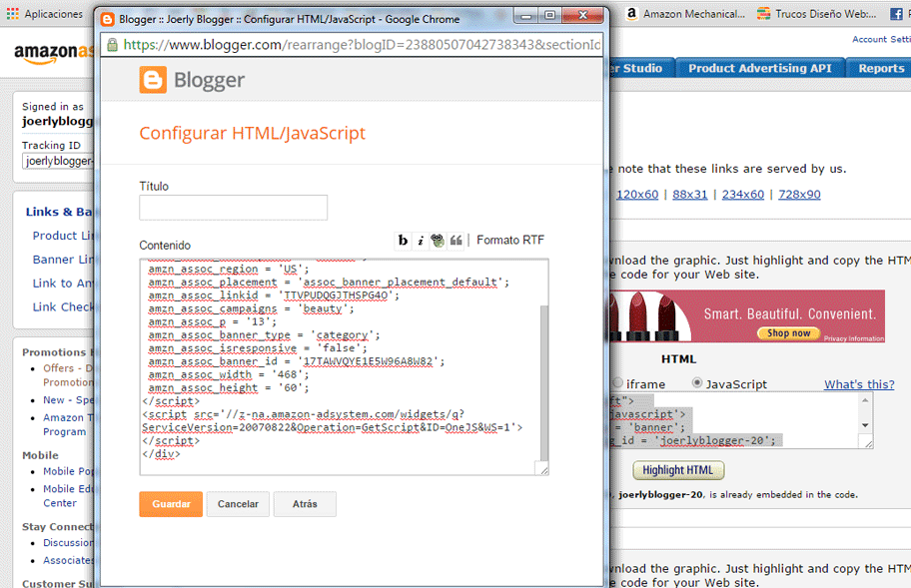Open the Product Advertising API tab
This screenshot has height=588, width=911.
pos(760,68)
